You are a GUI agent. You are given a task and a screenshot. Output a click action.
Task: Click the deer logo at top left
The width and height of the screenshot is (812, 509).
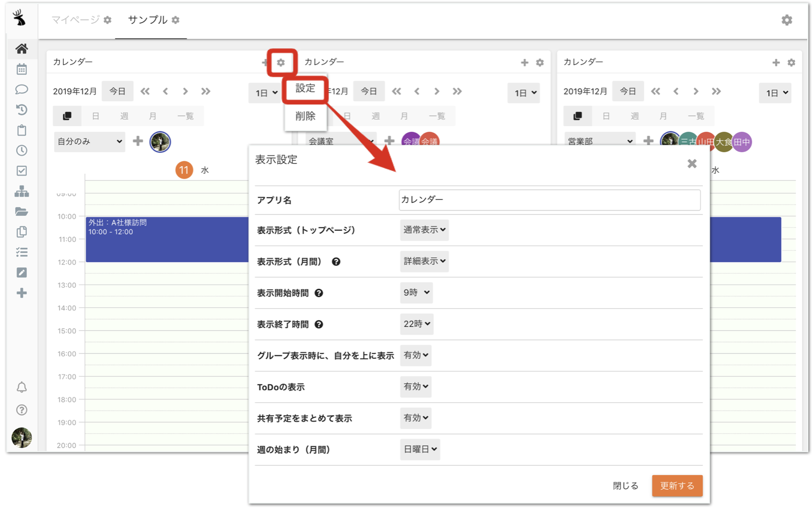point(19,18)
